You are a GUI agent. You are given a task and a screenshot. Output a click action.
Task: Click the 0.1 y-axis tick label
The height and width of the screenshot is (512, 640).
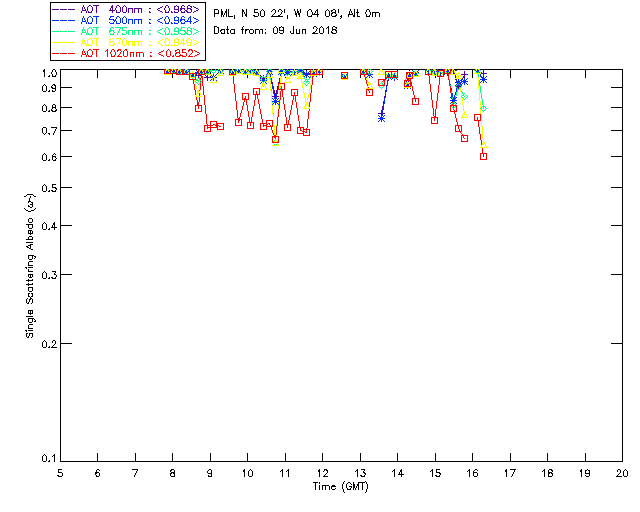[x=49, y=459]
